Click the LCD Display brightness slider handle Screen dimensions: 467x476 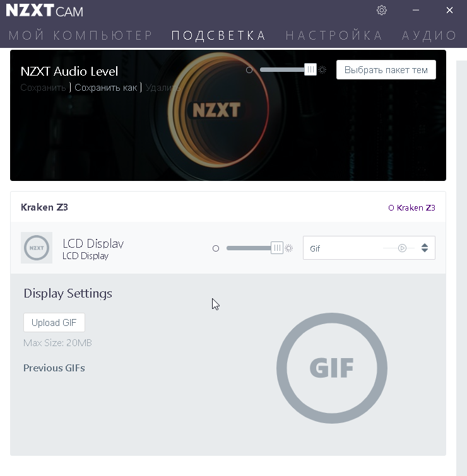click(x=277, y=248)
